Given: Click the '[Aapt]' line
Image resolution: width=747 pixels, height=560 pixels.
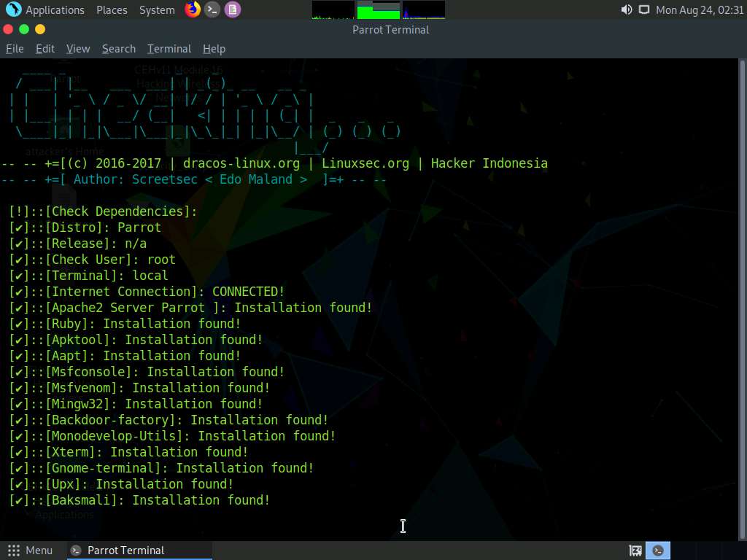Looking at the screenshot, I should pos(125,356).
